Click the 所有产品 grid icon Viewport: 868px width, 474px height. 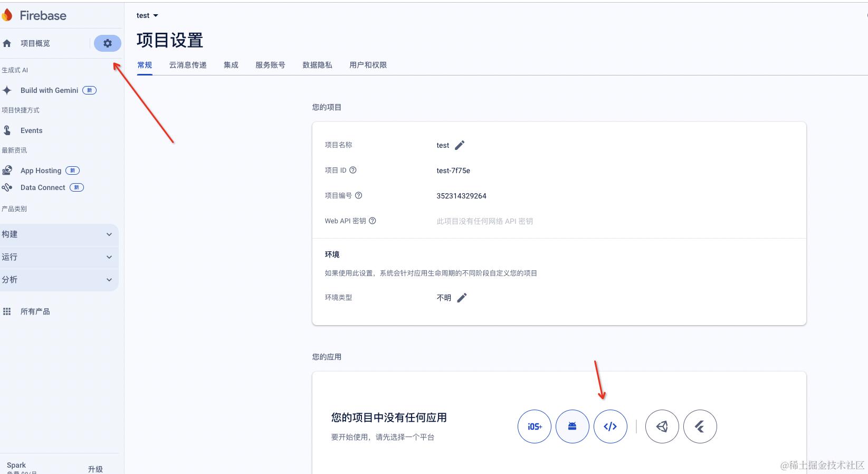[x=7, y=311]
